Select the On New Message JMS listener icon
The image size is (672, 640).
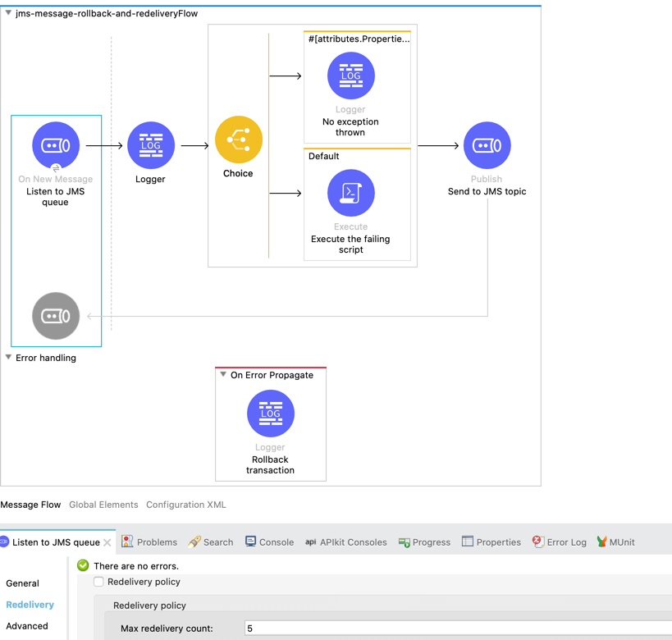[56, 144]
